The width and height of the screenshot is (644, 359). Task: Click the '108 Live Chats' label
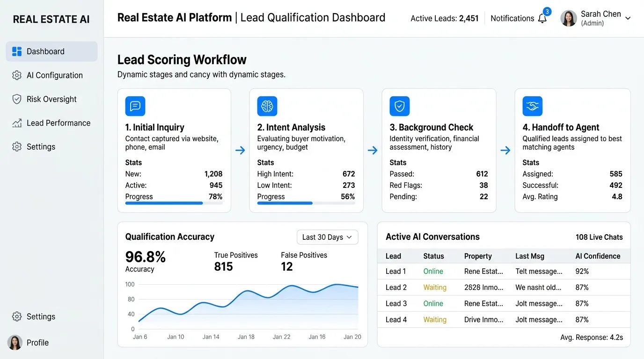coord(599,237)
